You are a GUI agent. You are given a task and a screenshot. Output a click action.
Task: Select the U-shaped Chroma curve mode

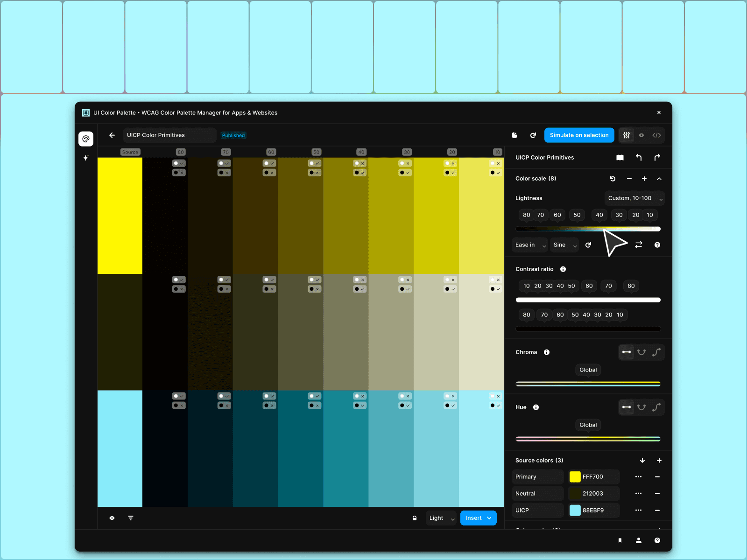(x=641, y=352)
